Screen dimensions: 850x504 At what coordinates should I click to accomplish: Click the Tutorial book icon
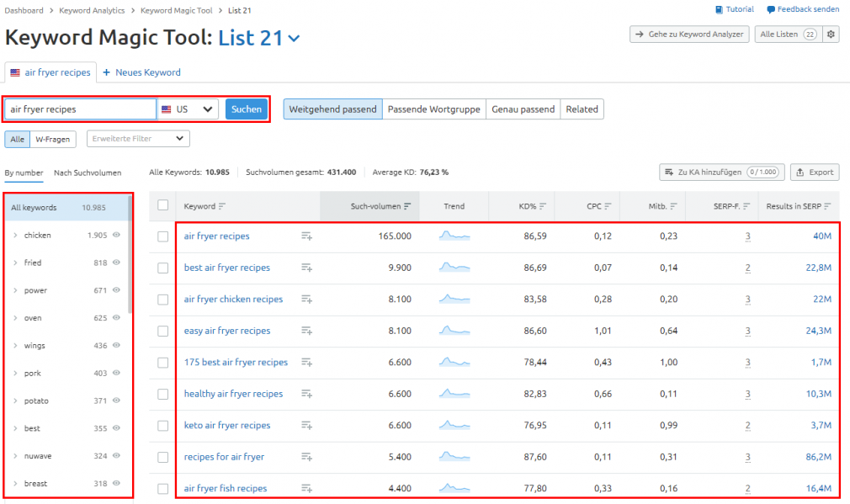[x=719, y=10]
